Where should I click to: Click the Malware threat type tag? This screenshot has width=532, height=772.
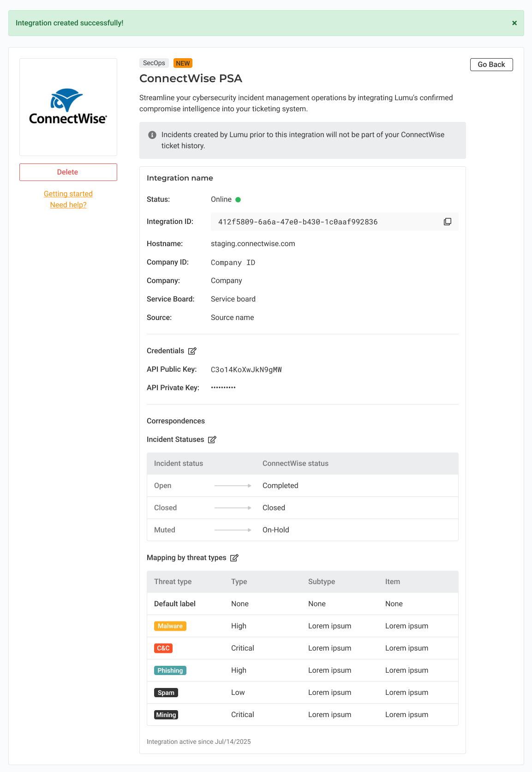pyautogui.click(x=170, y=626)
